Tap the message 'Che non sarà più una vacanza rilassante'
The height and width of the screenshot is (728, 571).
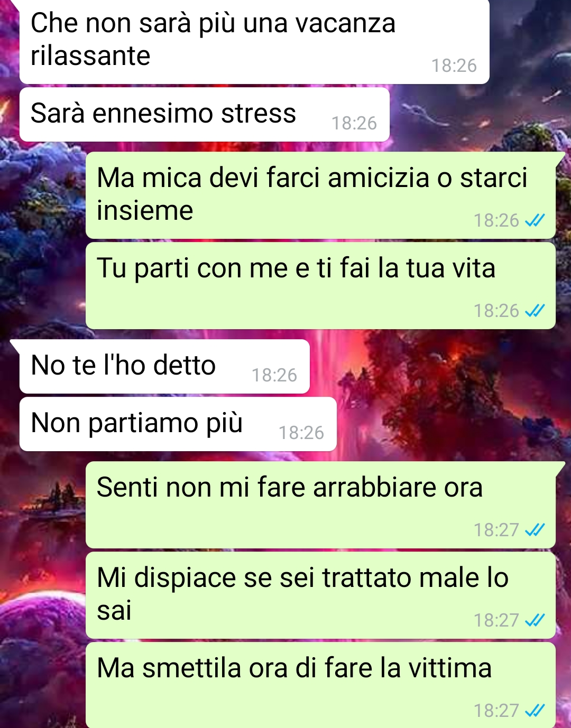254,41
